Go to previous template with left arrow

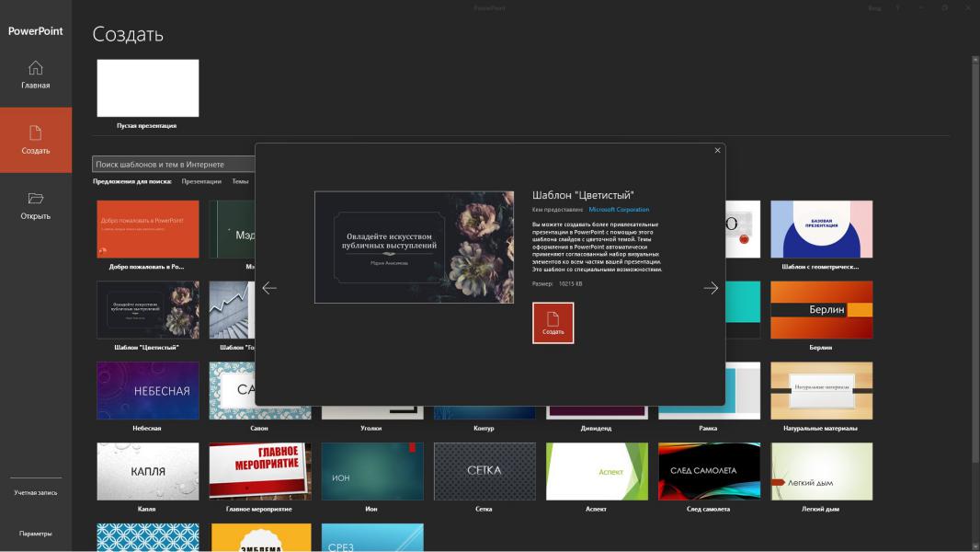point(269,288)
